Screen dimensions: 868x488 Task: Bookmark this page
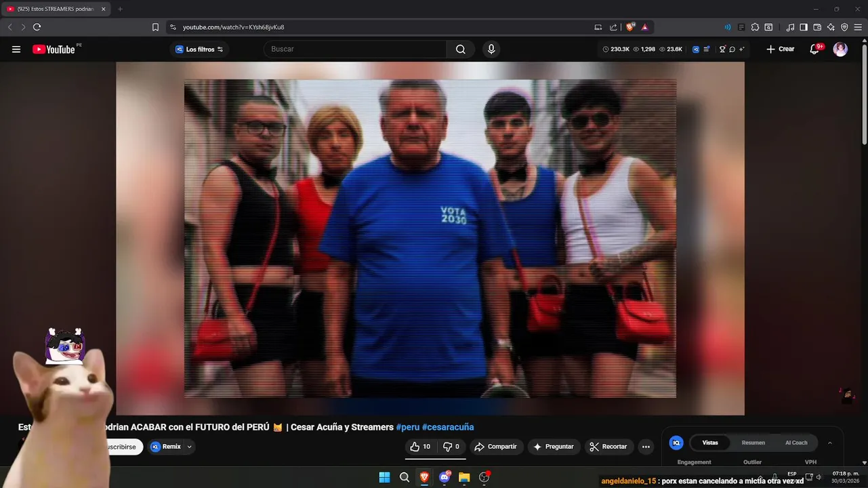pyautogui.click(x=155, y=27)
